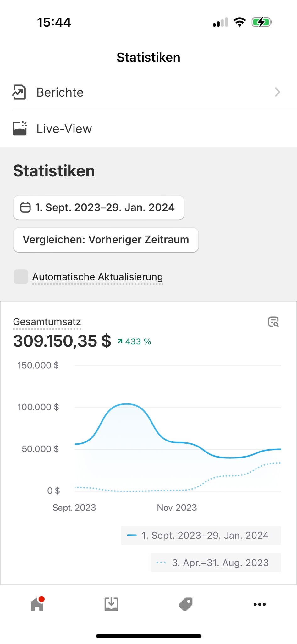The width and height of the screenshot is (297, 644).
Task: Expand the Berichte chevron arrow
Action: tap(277, 92)
